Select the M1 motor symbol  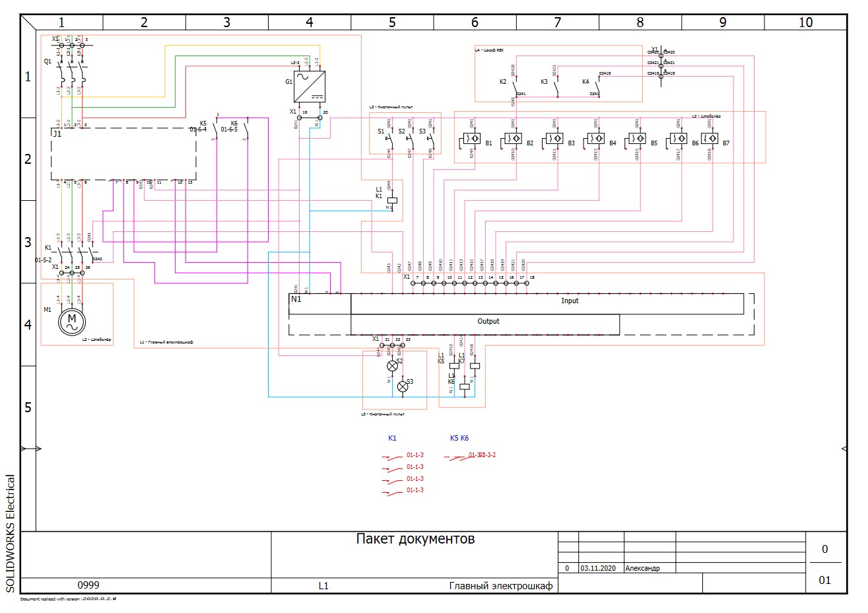[72, 321]
